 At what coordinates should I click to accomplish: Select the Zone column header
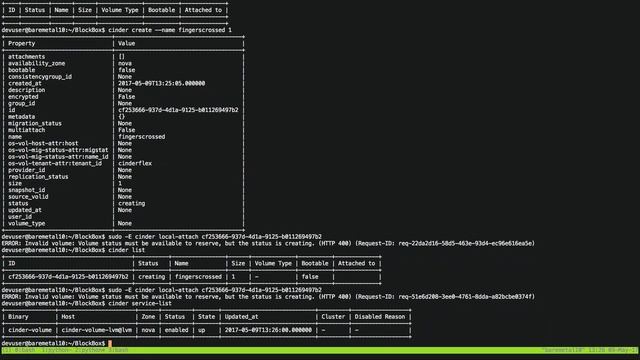click(148, 317)
